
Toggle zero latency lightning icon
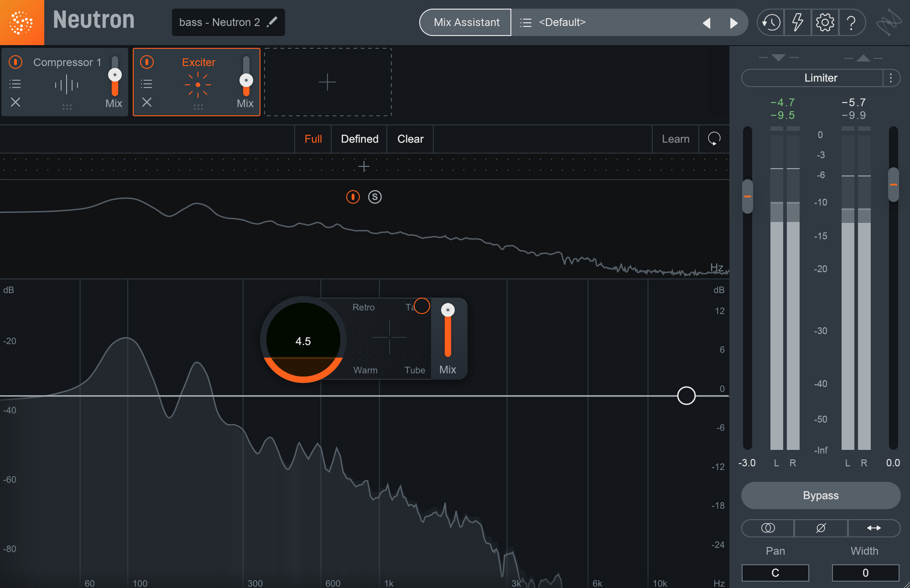(797, 22)
